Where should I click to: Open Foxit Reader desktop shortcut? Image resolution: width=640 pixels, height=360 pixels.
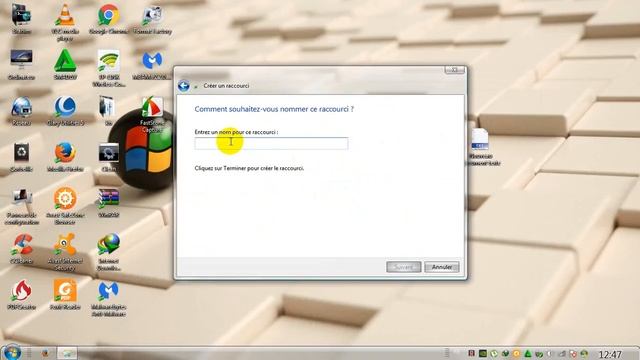65,295
